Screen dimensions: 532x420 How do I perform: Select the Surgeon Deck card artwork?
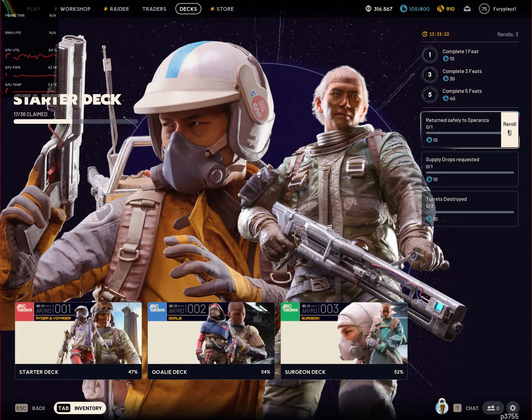[x=344, y=333]
